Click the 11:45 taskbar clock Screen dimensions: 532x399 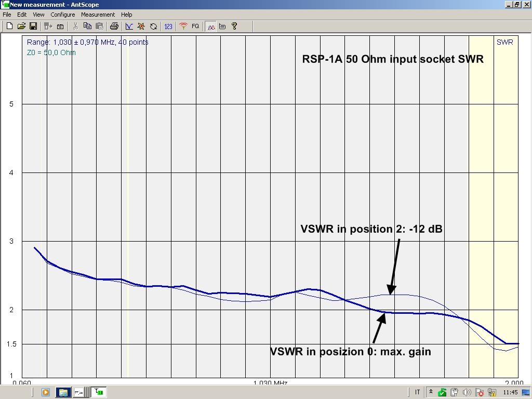pyautogui.click(x=510, y=392)
